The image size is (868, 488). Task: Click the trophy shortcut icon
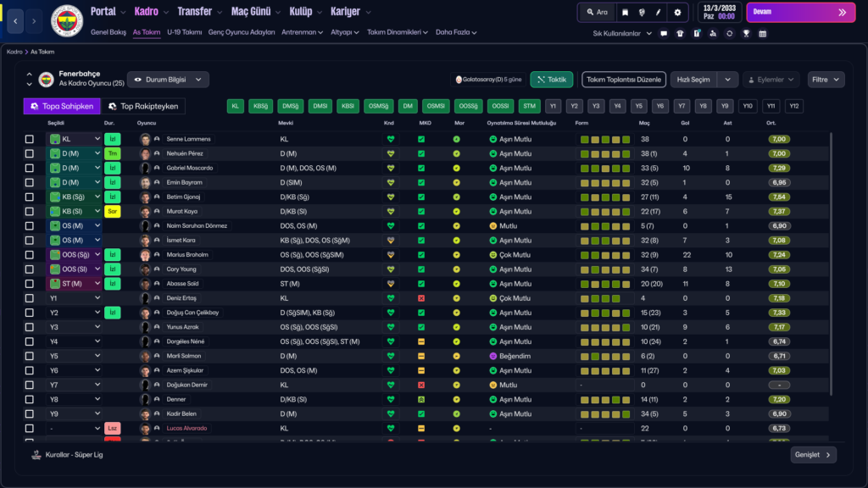(x=746, y=33)
